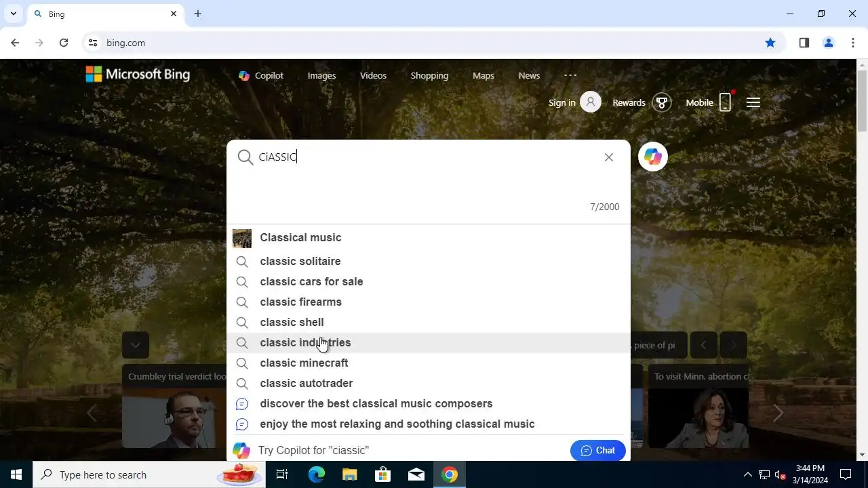Click the bookmark star icon

(x=770, y=43)
